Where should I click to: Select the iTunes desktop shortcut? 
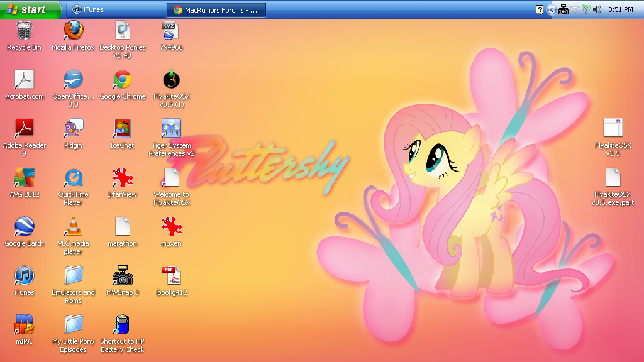coord(25,275)
